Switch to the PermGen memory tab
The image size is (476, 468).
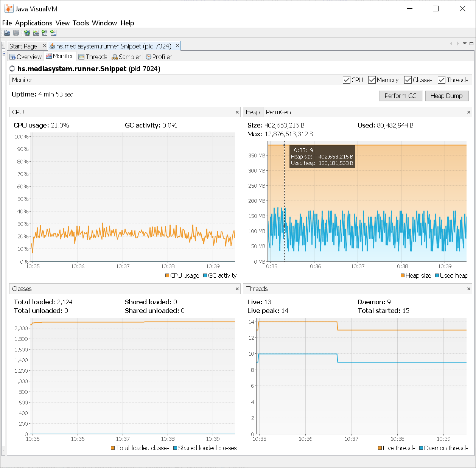[278, 112]
